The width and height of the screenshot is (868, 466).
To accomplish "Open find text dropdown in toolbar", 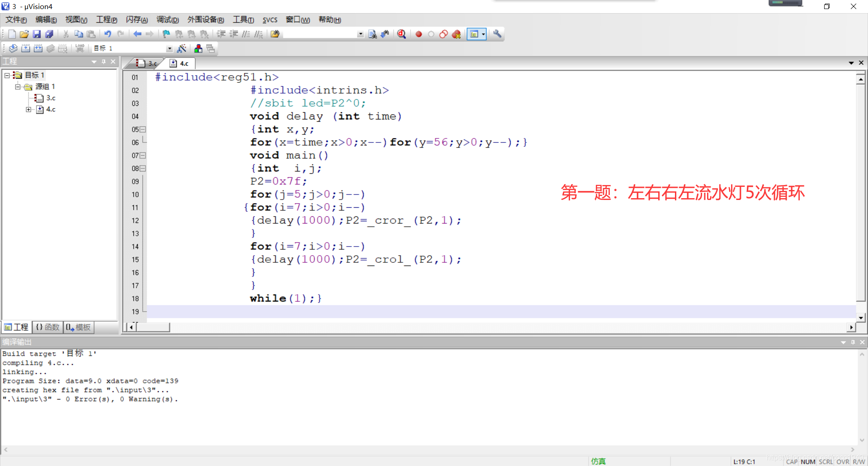I will coord(360,34).
